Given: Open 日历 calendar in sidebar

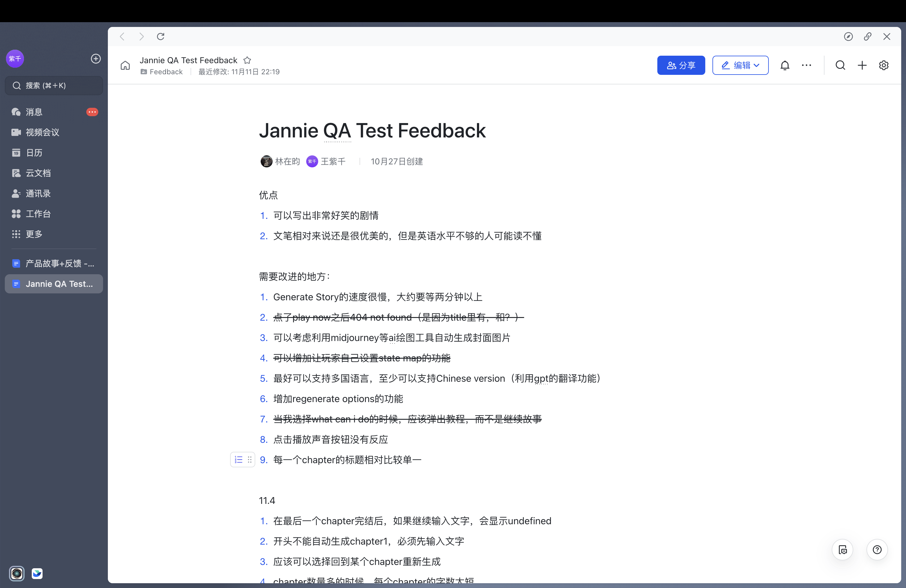Looking at the screenshot, I should [54, 152].
